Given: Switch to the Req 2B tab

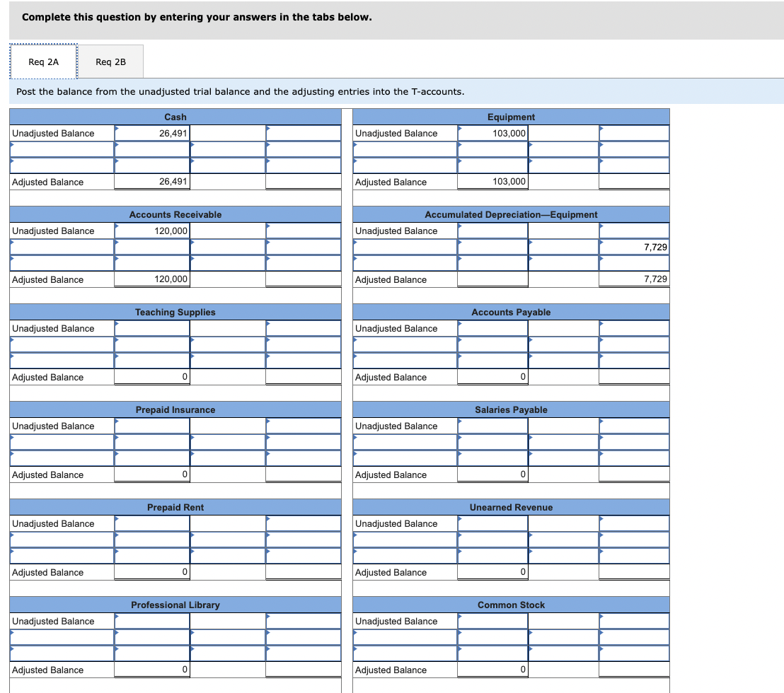Looking at the screenshot, I should (x=110, y=62).
